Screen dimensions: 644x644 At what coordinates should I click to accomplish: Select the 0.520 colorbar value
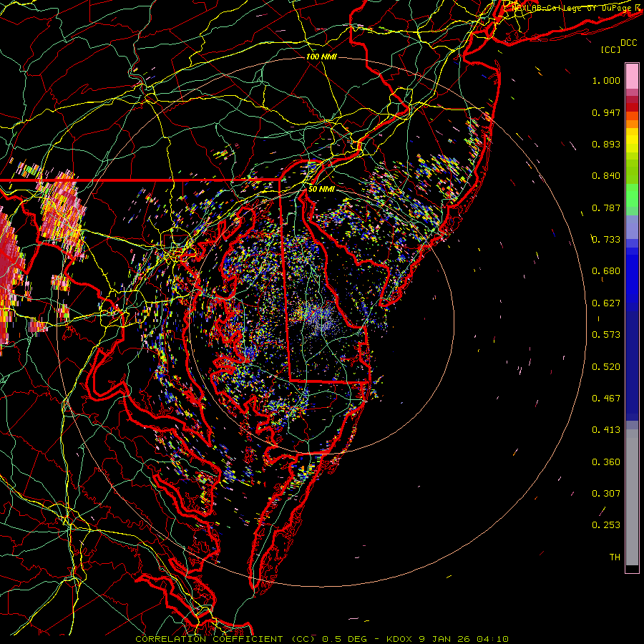(x=606, y=367)
